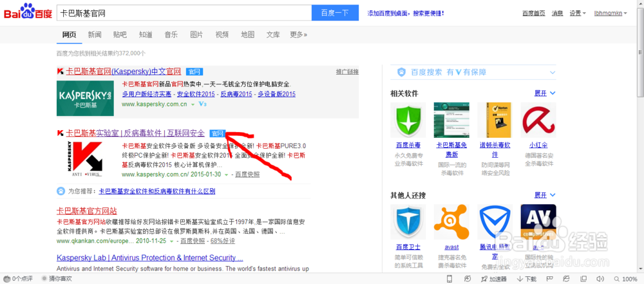Image resolution: width=644 pixels, height=284 pixels.
Task: Click the V3 credibility badge
Action: (202, 105)
